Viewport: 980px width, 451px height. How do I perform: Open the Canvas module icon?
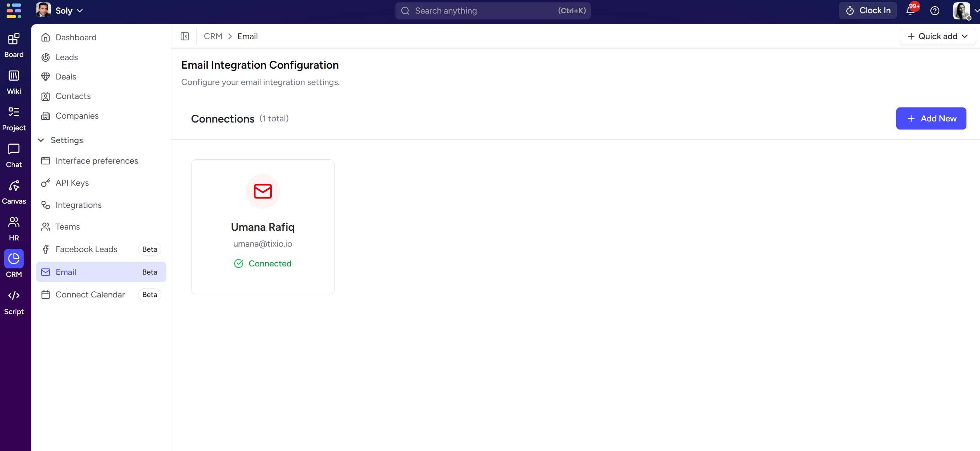(x=14, y=186)
